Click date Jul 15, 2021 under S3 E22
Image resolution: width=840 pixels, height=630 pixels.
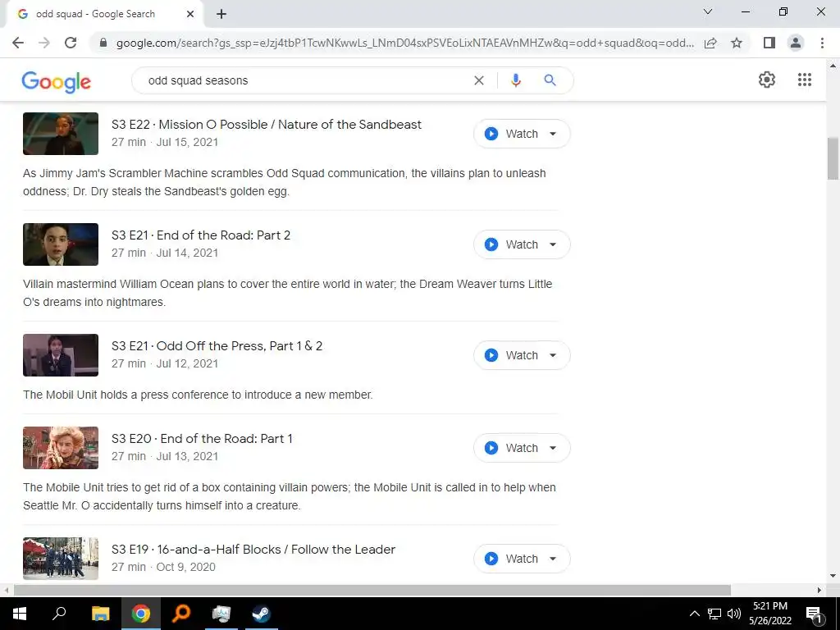tap(187, 143)
